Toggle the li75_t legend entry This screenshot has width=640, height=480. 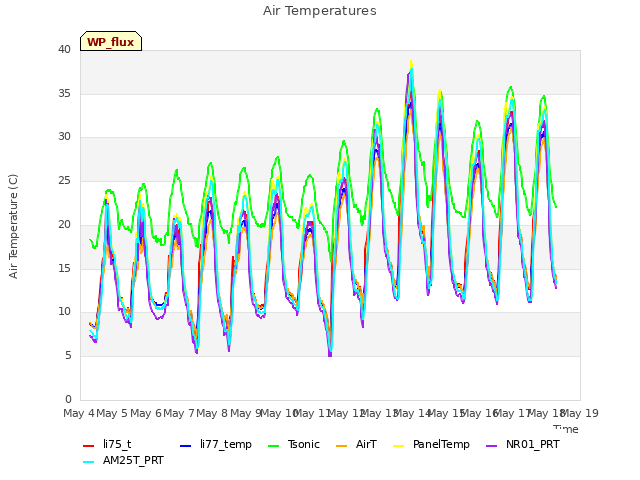tap(107, 444)
